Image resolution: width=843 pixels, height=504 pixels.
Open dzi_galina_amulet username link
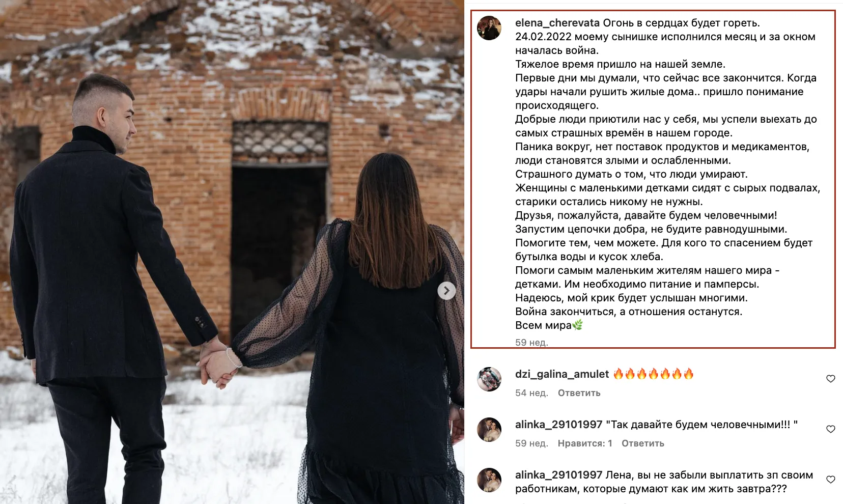561,374
